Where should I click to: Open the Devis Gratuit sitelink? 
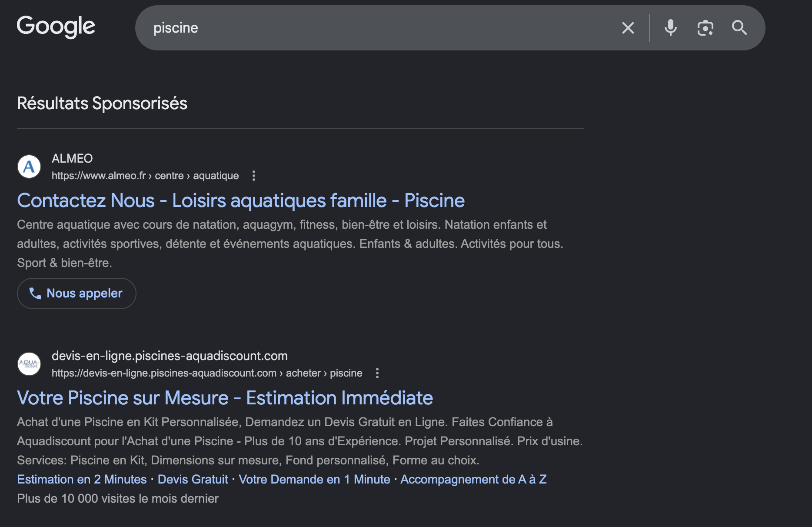(x=193, y=479)
